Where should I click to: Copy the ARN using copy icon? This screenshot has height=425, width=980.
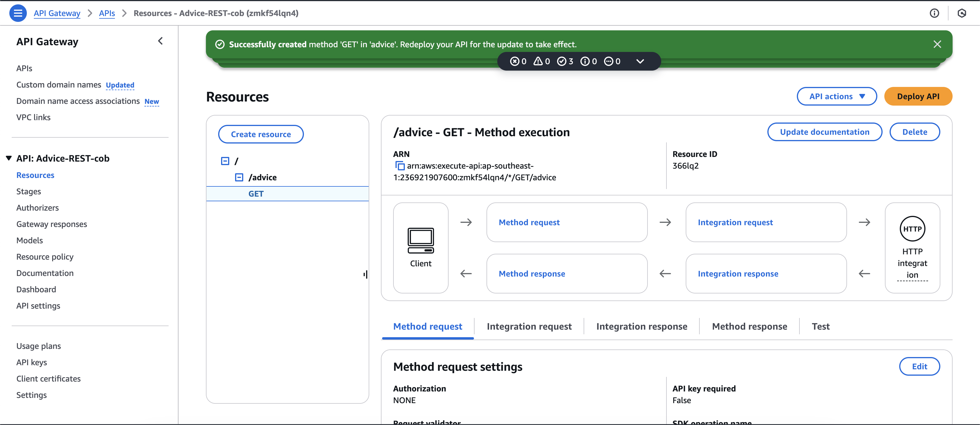point(400,166)
